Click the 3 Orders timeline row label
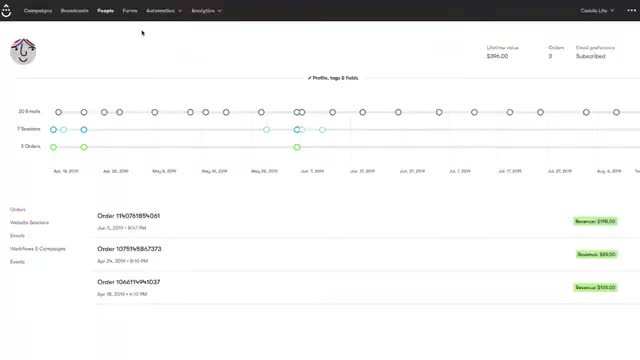The height and width of the screenshot is (360, 640). pyautogui.click(x=31, y=146)
